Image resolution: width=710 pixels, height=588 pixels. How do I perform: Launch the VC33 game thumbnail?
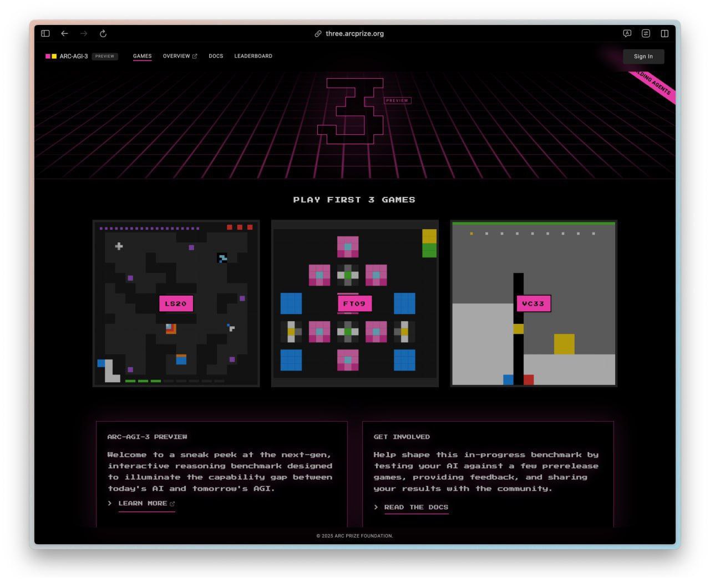(534, 303)
